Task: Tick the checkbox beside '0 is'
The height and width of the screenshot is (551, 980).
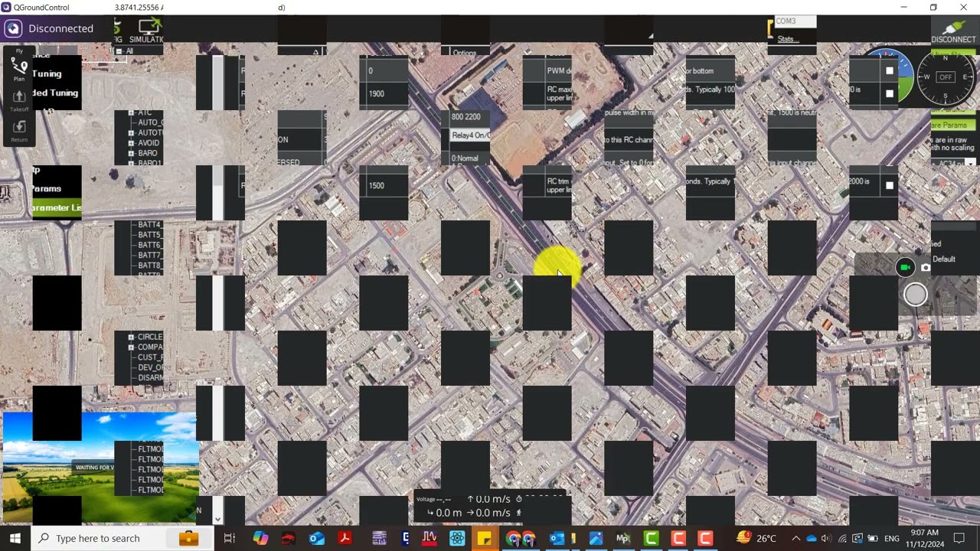Action: point(890,93)
